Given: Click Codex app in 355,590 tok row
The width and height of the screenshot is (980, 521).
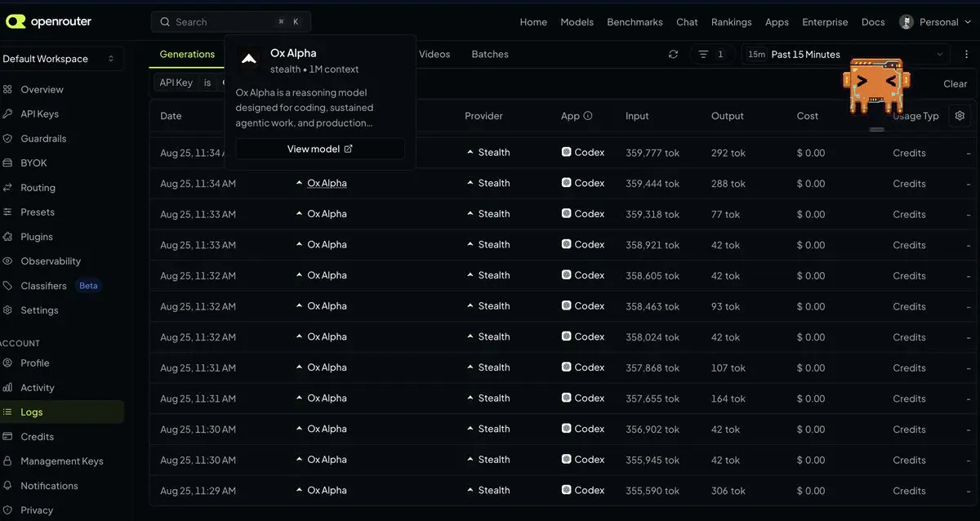Looking at the screenshot, I should 583,491.
